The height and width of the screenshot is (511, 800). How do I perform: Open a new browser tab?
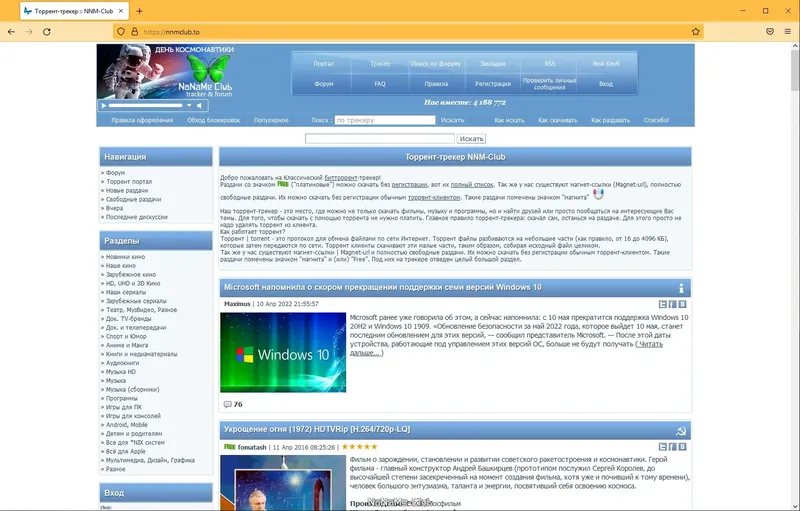(139, 11)
